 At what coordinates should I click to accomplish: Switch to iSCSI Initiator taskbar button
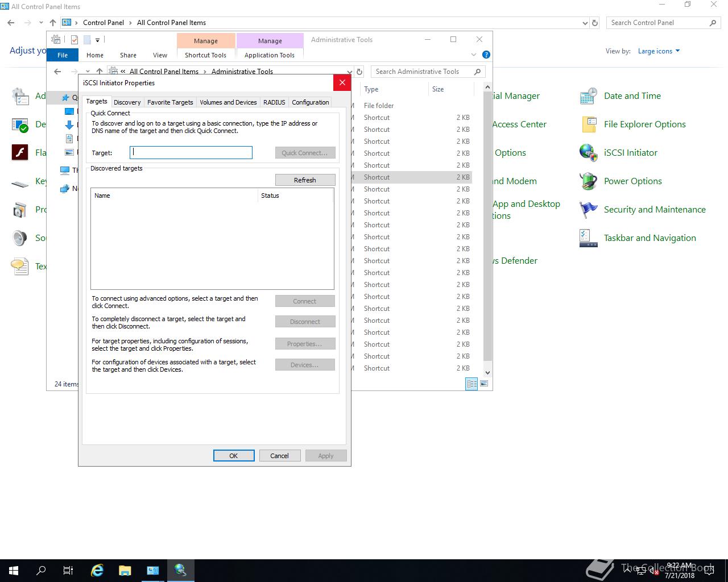click(x=180, y=571)
